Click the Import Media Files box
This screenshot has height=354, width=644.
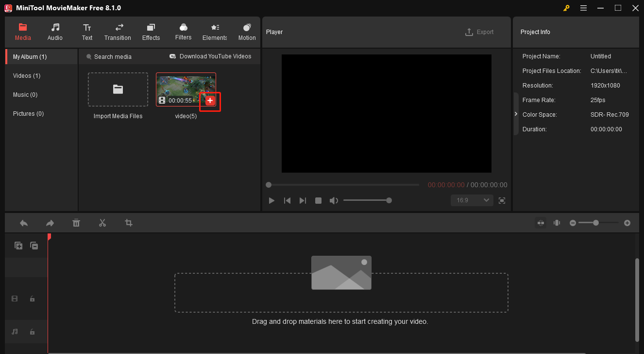point(118,89)
